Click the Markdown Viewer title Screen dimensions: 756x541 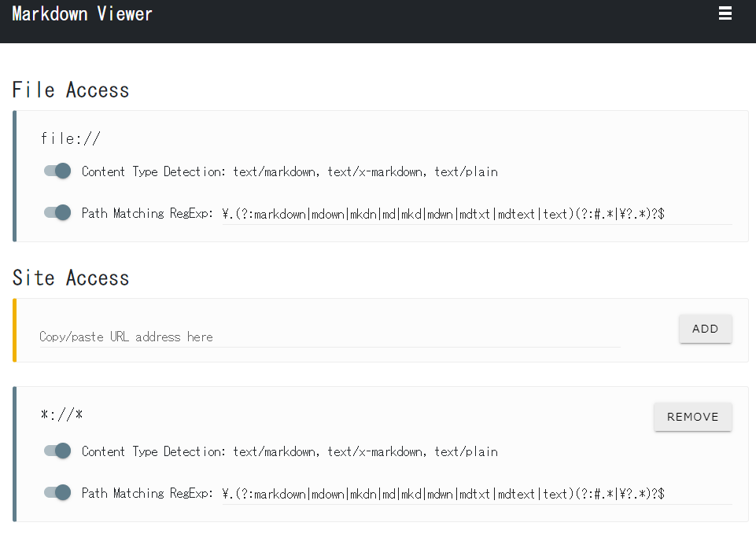[x=83, y=14]
